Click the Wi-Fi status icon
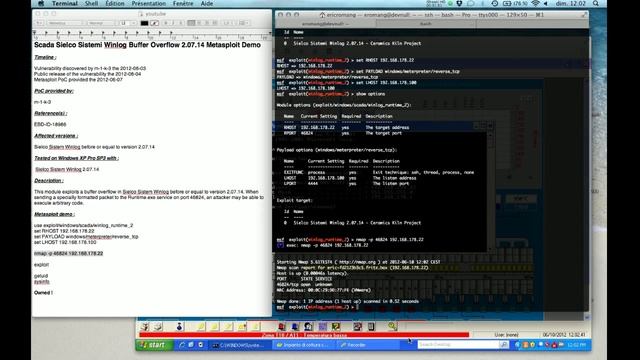Viewport: 640px width, 360px height. [535, 3]
